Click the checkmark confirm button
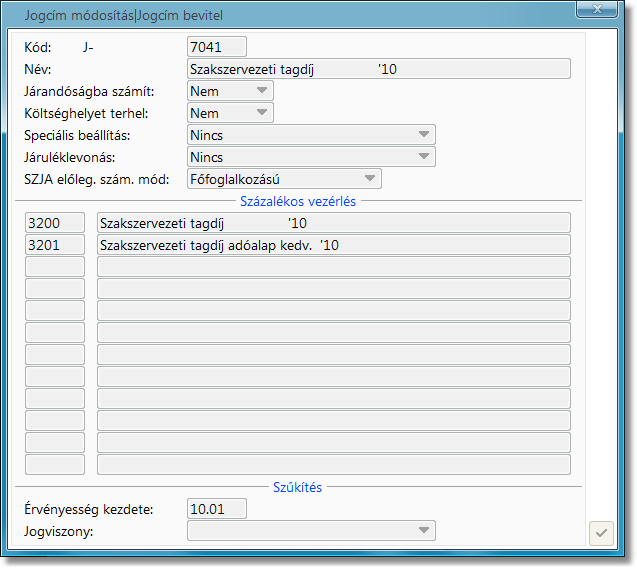 pyautogui.click(x=601, y=533)
